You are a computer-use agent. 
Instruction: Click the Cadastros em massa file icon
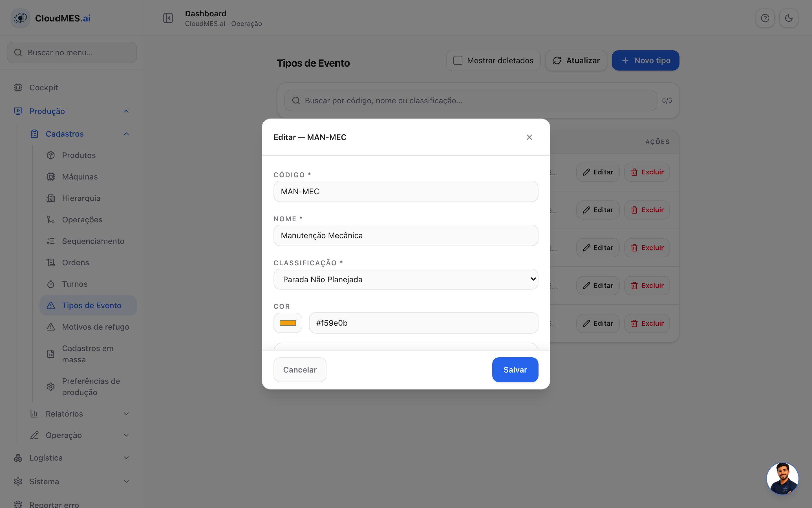pos(51,354)
